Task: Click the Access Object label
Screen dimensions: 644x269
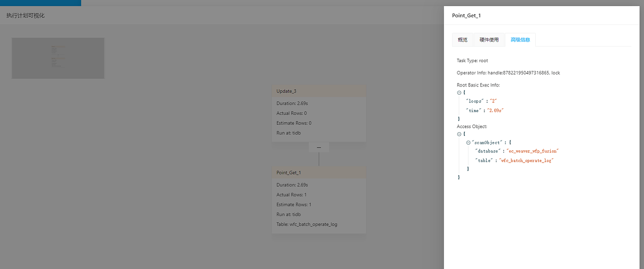Action: (472, 127)
